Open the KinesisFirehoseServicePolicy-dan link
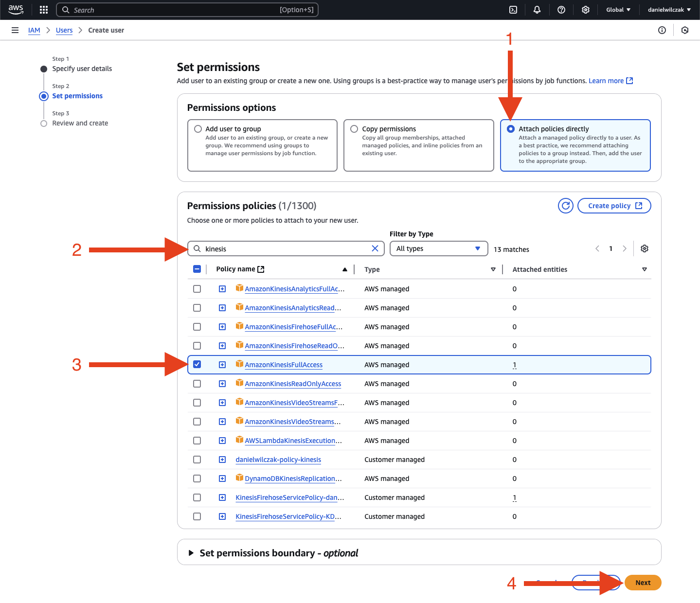This screenshot has width=700, height=603. click(x=290, y=497)
